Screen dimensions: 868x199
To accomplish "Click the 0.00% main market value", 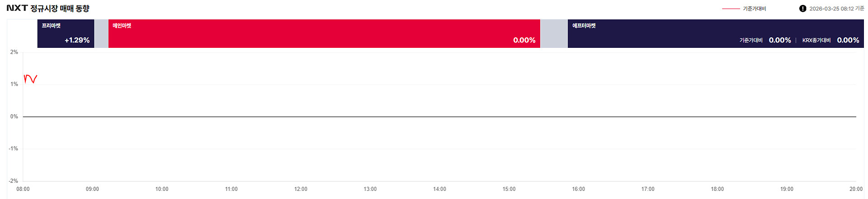I will click(524, 40).
